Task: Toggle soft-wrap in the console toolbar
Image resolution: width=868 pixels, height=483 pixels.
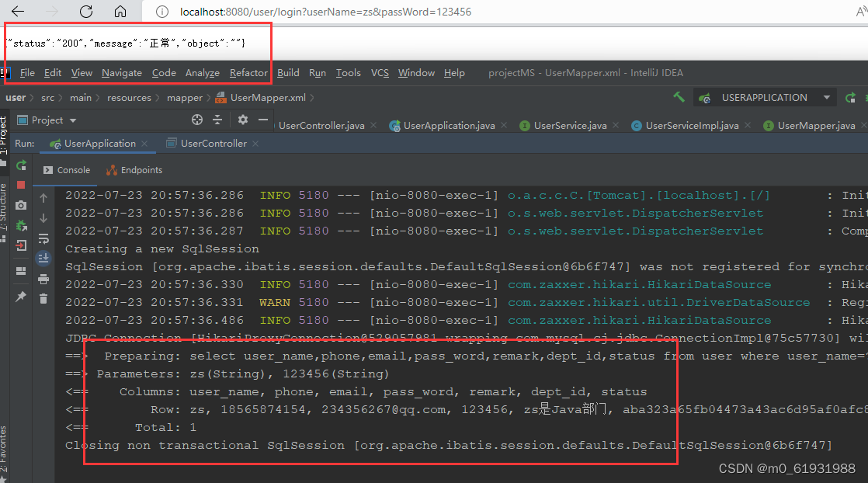Action: pos(44,240)
